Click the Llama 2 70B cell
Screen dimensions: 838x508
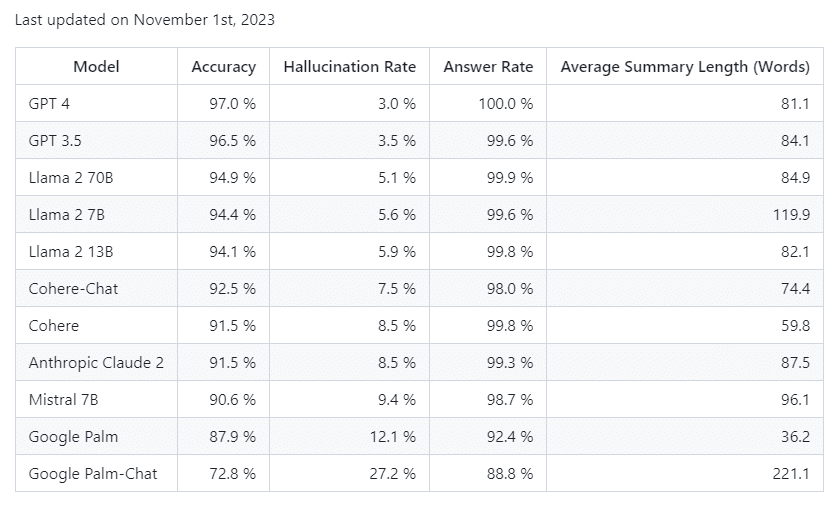point(70,178)
